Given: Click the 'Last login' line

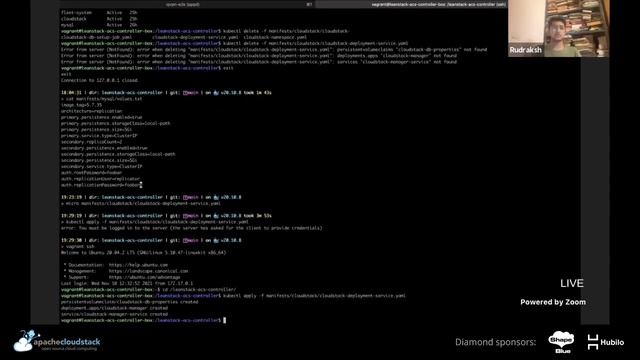Looking at the screenshot, I should [127, 283].
